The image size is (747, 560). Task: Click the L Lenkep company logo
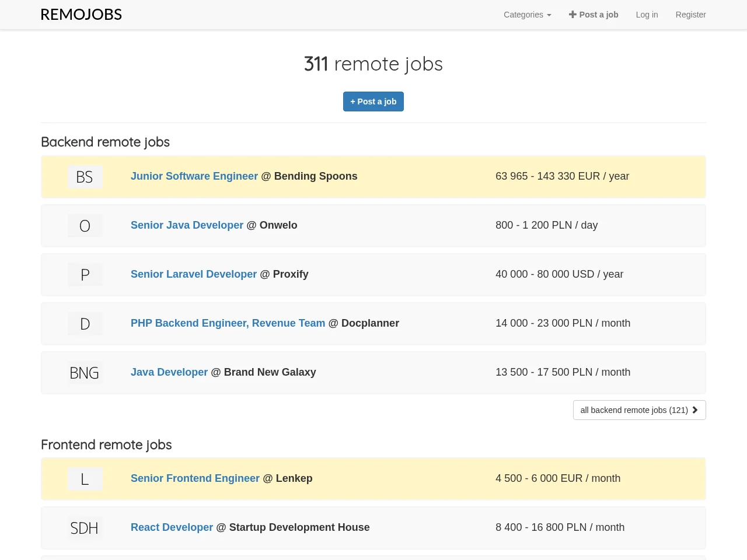pos(85,479)
